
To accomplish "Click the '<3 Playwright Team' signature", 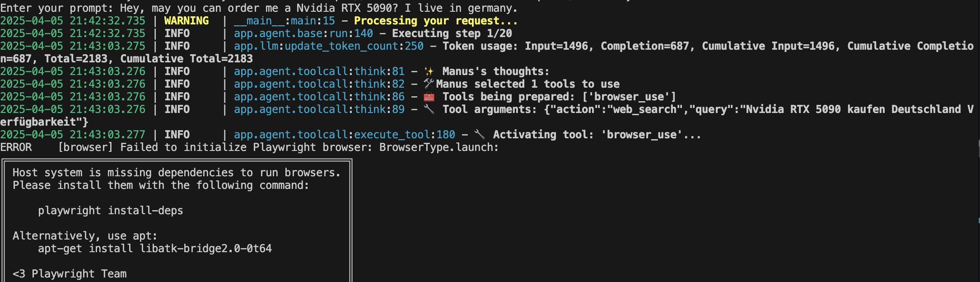I will [70, 274].
